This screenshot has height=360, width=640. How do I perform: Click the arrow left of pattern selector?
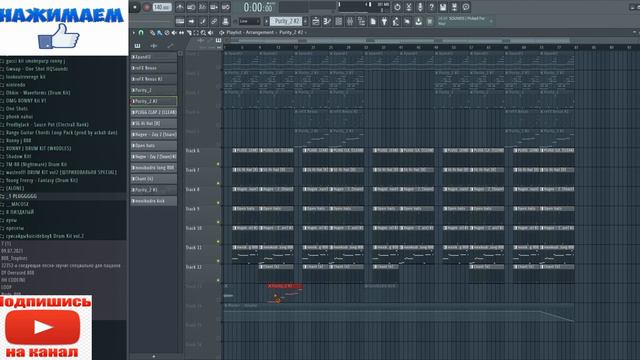point(266,21)
